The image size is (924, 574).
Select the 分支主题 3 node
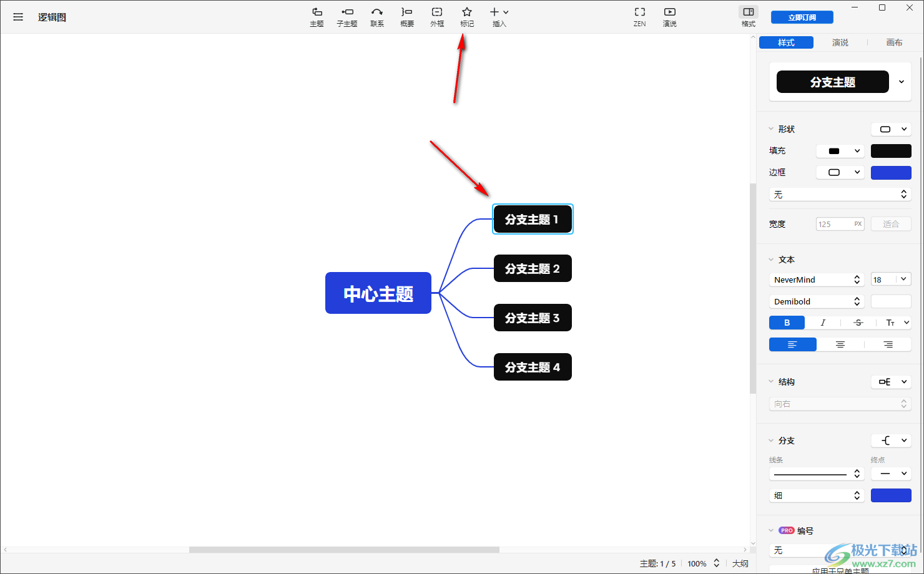click(533, 318)
